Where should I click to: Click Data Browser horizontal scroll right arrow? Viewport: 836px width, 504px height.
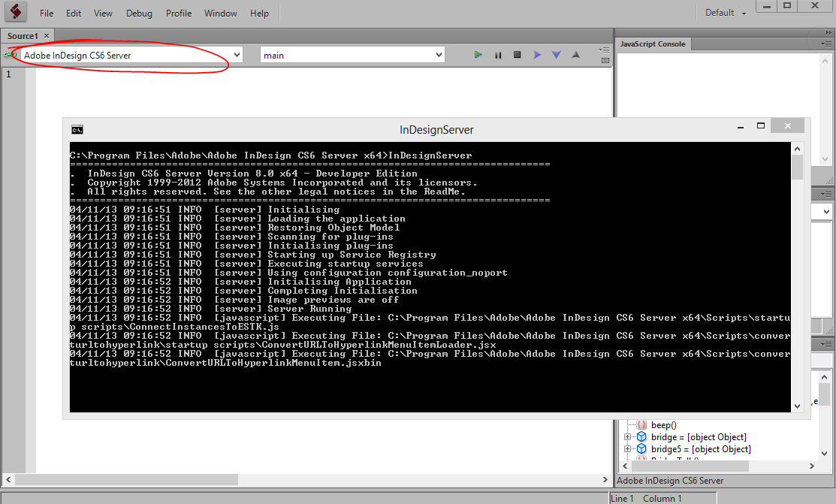(811, 466)
